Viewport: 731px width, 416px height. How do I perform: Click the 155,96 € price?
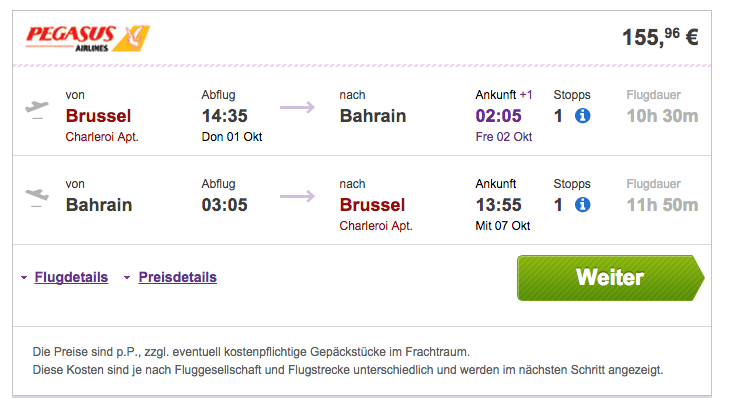coord(660,37)
